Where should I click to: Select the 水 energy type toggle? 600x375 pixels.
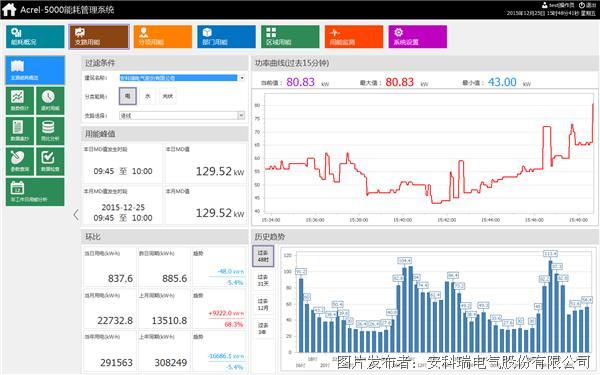(148, 96)
